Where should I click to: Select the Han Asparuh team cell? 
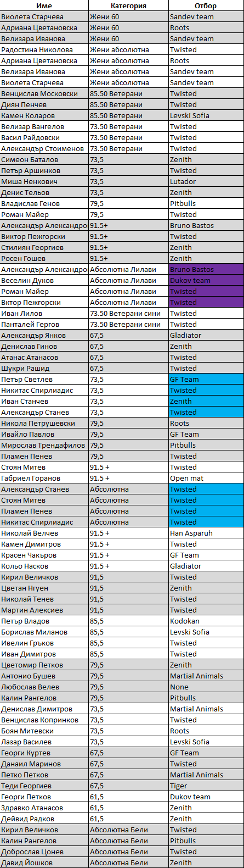(x=206, y=533)
